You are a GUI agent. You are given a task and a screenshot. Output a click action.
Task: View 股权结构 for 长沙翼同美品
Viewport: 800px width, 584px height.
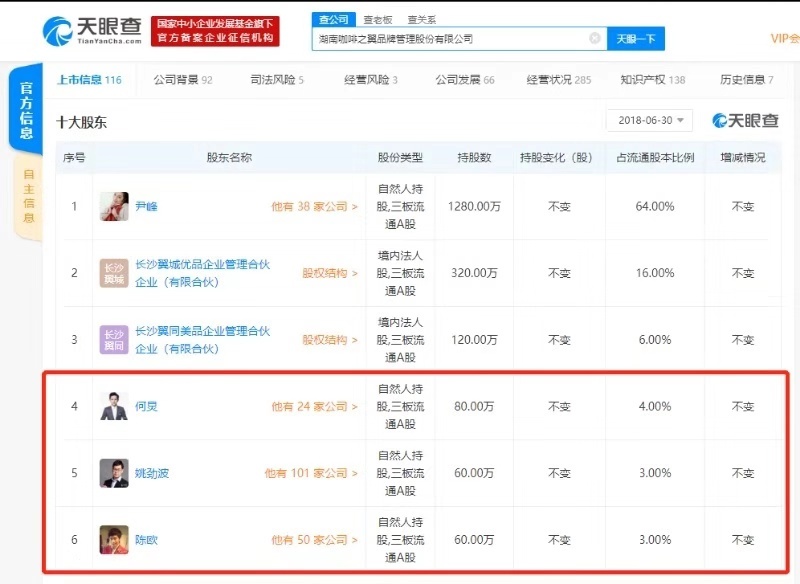330,340
